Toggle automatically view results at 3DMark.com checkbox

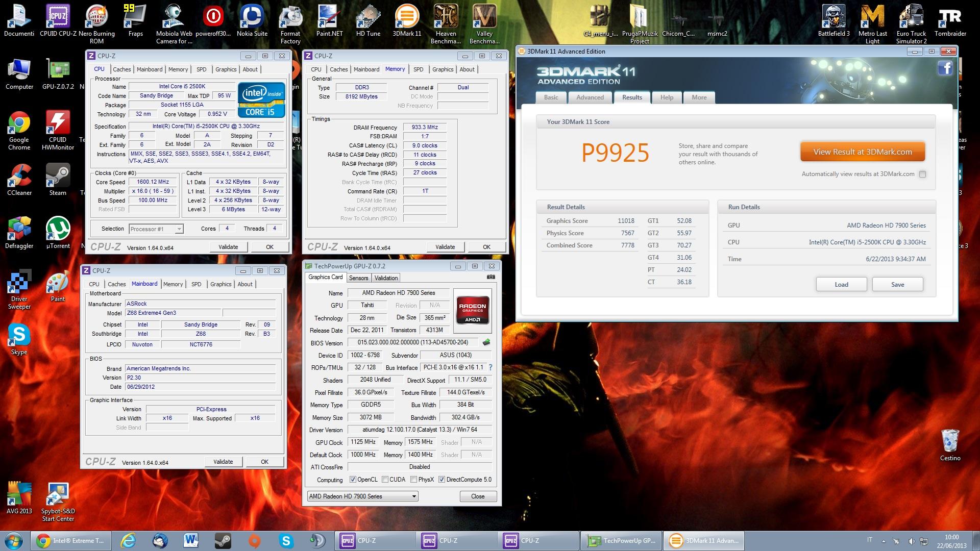(x=922, y=174)
